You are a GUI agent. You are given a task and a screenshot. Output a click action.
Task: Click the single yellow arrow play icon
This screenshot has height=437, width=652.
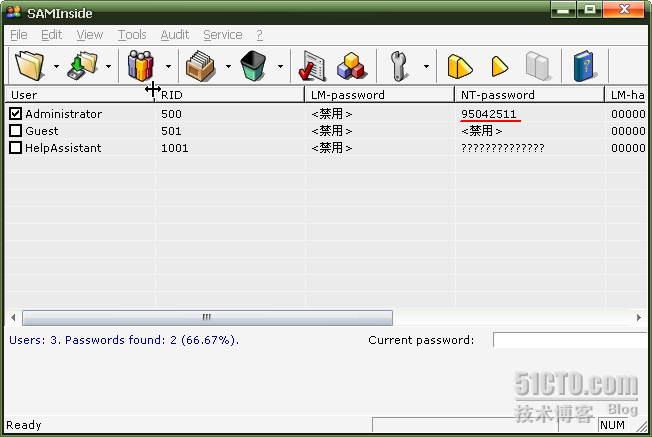499,67
